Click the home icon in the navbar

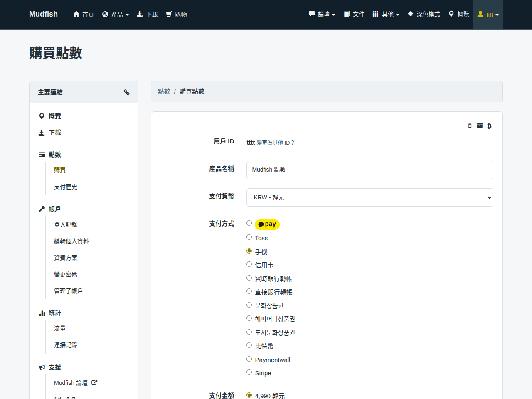(x=76, y=14)
